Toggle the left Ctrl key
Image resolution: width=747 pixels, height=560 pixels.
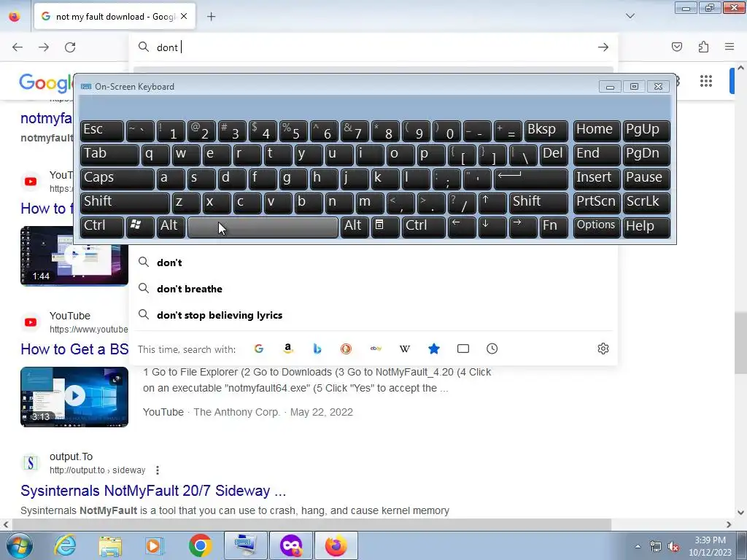pos(101,227)
